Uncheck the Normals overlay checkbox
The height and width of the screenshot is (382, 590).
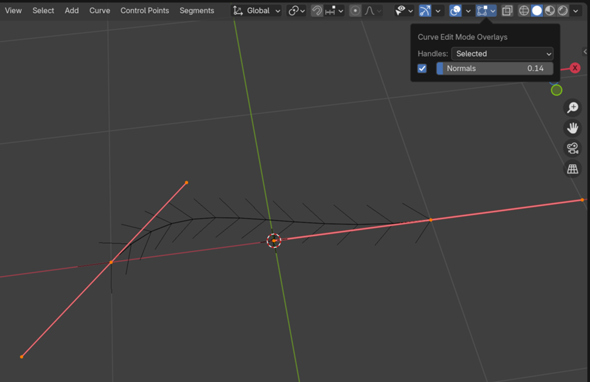[x=422, y=68]
